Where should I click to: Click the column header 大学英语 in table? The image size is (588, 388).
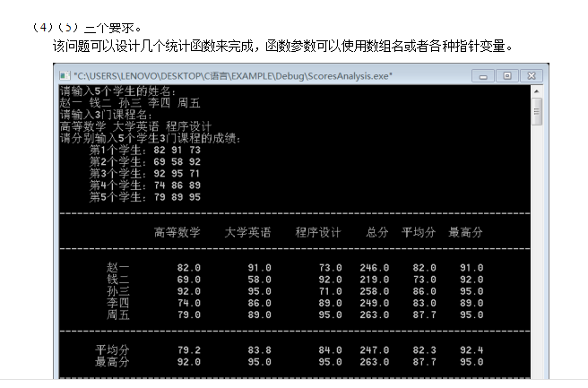click(247, 232)
